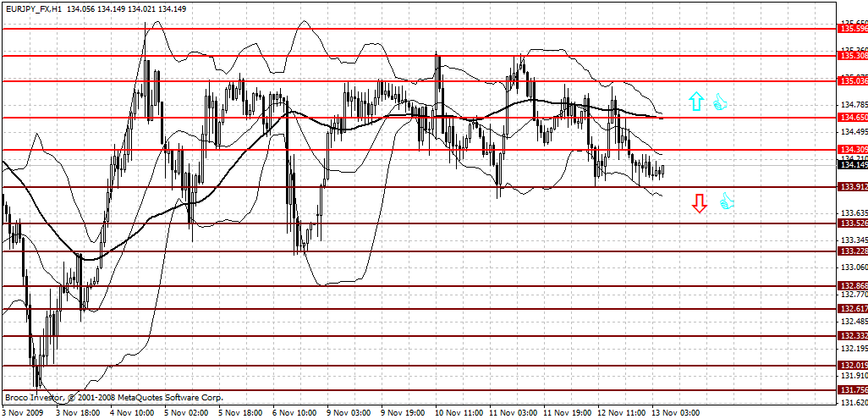Click the 133.228 support level label
The image size is (868, 419).
(x=854, y=251)
